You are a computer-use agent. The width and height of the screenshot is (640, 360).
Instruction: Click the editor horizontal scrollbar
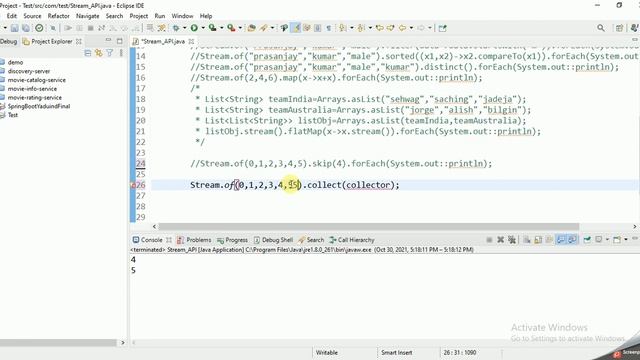click(x=369, y=226)
